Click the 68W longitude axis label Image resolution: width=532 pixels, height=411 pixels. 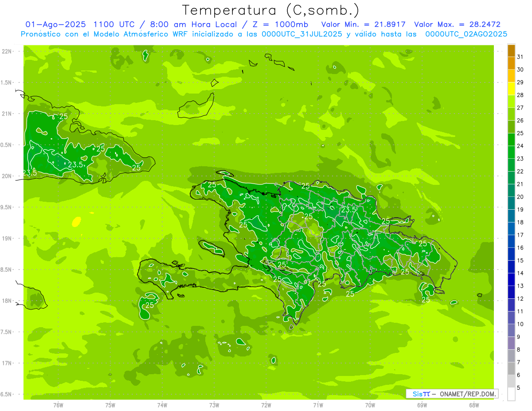[x=474, y=405]
